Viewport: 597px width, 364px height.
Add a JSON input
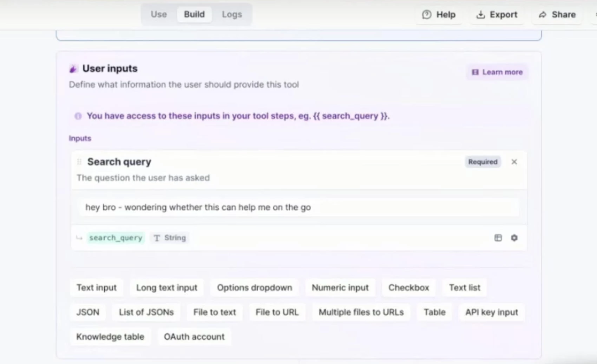[88, 312]
